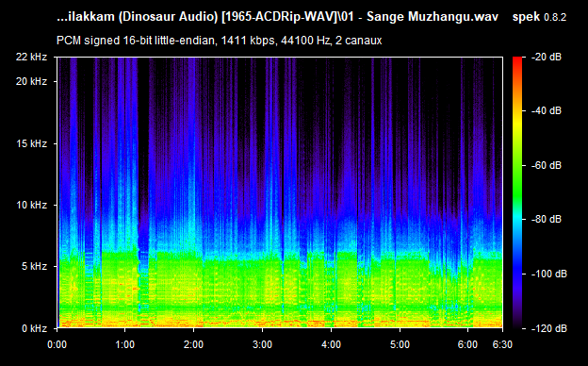The image size is (588, 366).
Task: Click the 15 kHz frequency axis label
Action: point(31,143)
